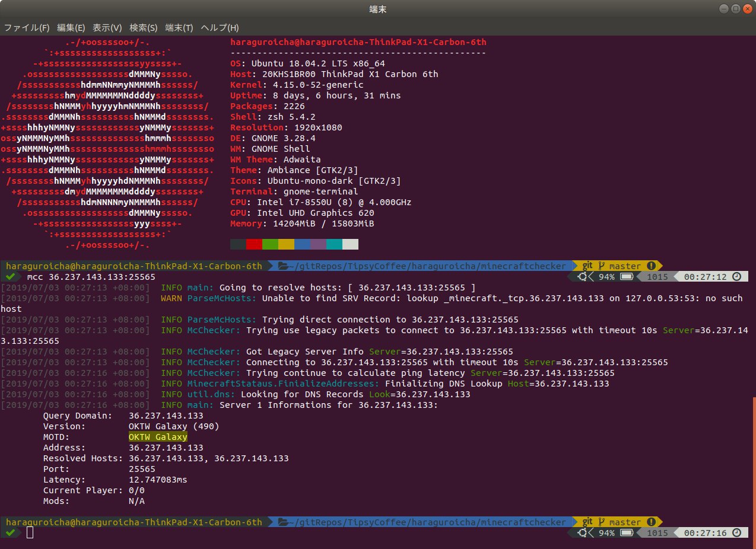Click the purple neofetch color block

tap(318, 244)
